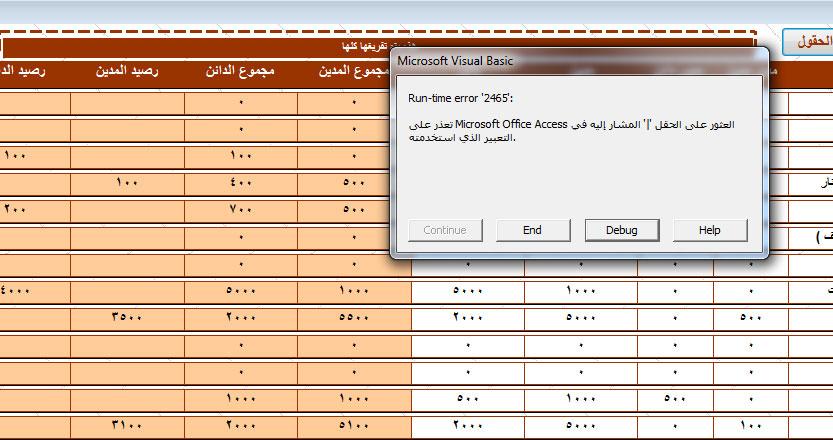This screenshot has height=440, width=833.
Task: Click the End button in error dialog
Action: coord(532,230)
